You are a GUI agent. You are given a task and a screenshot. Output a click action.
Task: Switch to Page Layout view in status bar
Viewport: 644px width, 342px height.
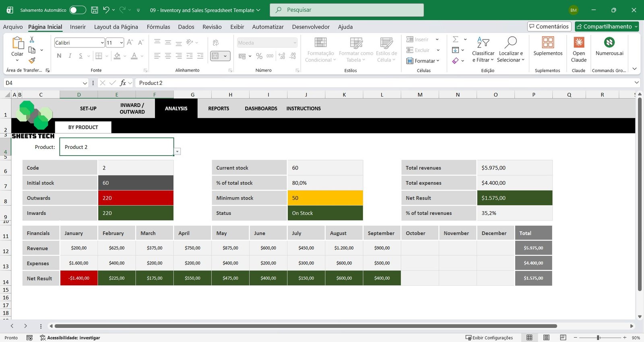tap(546, 338)
